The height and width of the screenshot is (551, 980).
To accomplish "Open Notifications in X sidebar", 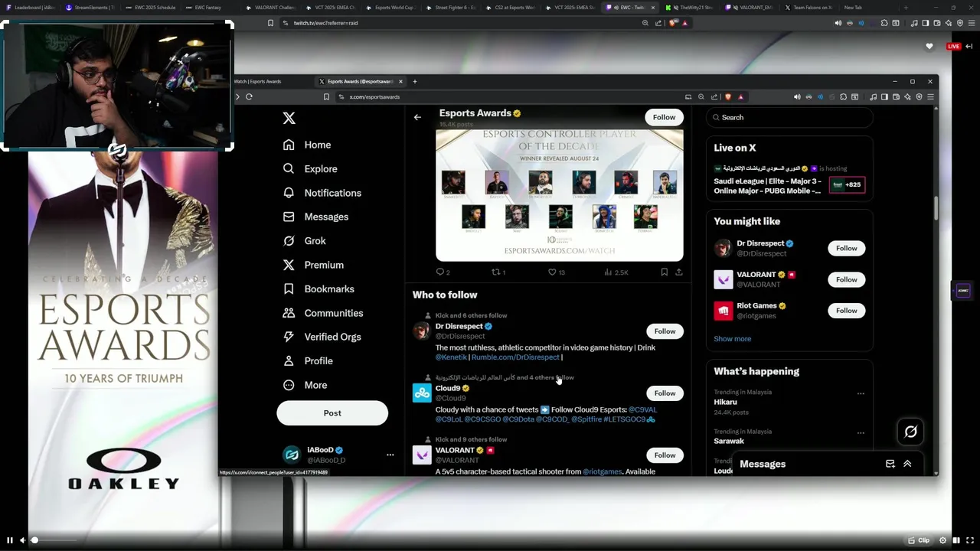I will click(x=322, y=193).
